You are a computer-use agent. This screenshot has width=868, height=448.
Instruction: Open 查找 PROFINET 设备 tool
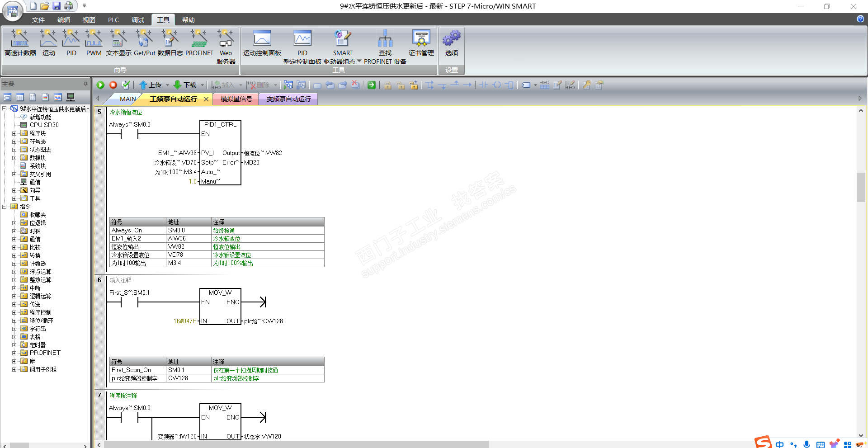click(x=385, y=47)
